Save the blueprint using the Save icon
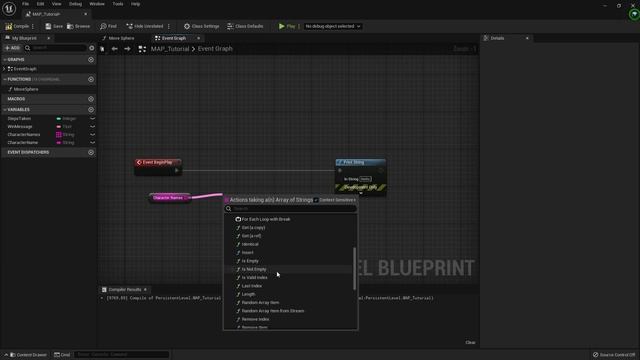The height and width of the screenshot is (360, 640). 54,26
